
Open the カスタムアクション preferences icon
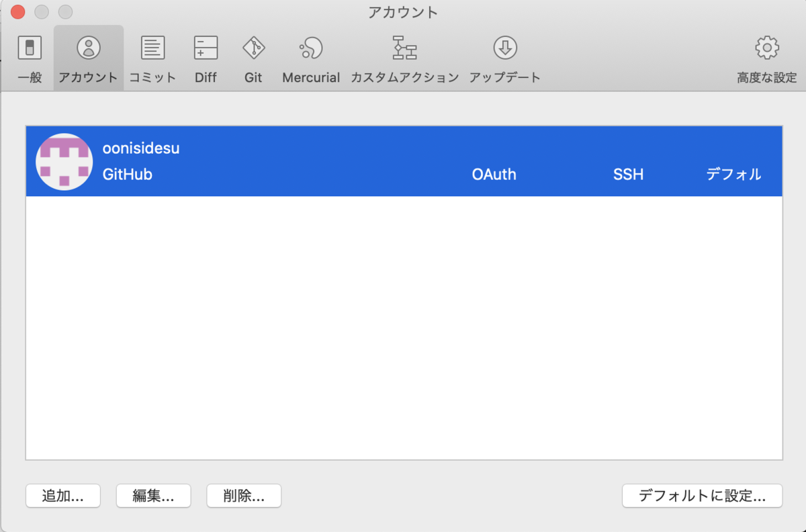tap(404, 48)
